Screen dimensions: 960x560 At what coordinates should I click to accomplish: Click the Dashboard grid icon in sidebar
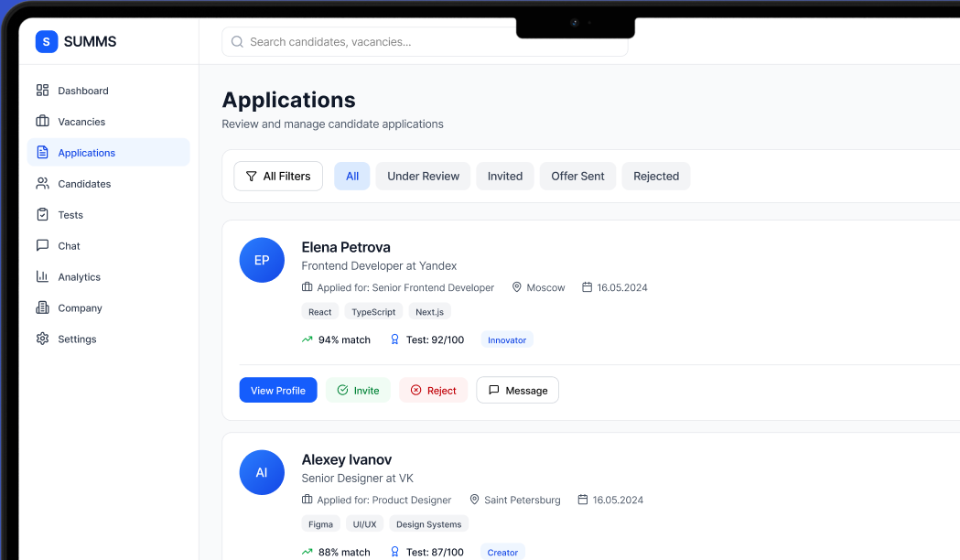[42, 90]
